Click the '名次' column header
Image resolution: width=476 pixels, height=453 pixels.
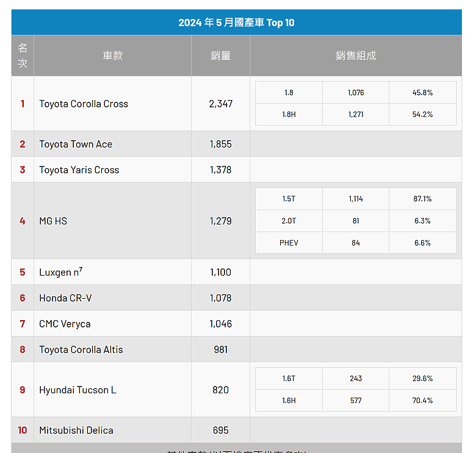click(23, 55)
